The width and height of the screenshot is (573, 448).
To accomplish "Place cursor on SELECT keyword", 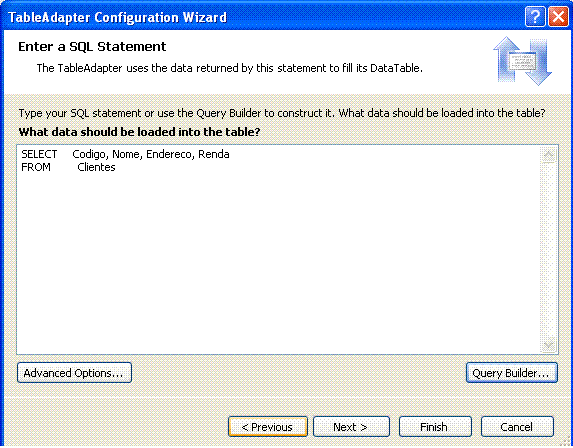I will [39, 154].
